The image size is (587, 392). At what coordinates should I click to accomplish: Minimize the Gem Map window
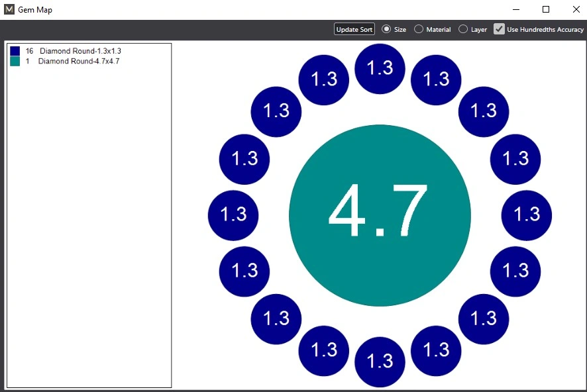[x=515, y=10]
